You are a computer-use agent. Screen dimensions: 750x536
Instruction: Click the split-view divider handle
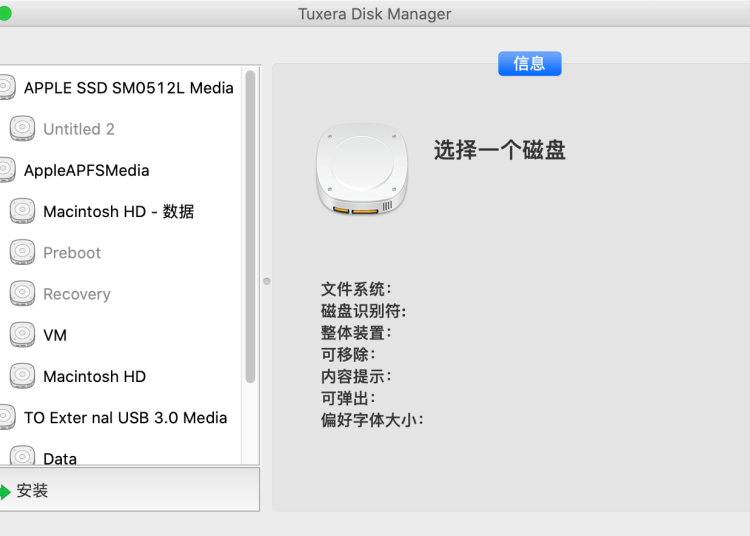(x=266, y=281)
